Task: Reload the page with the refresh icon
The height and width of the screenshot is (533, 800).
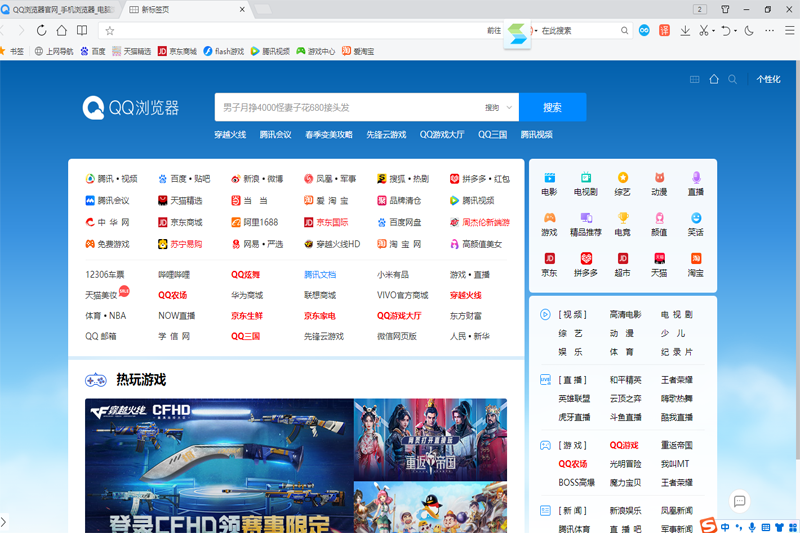Action: click(41, 31)
